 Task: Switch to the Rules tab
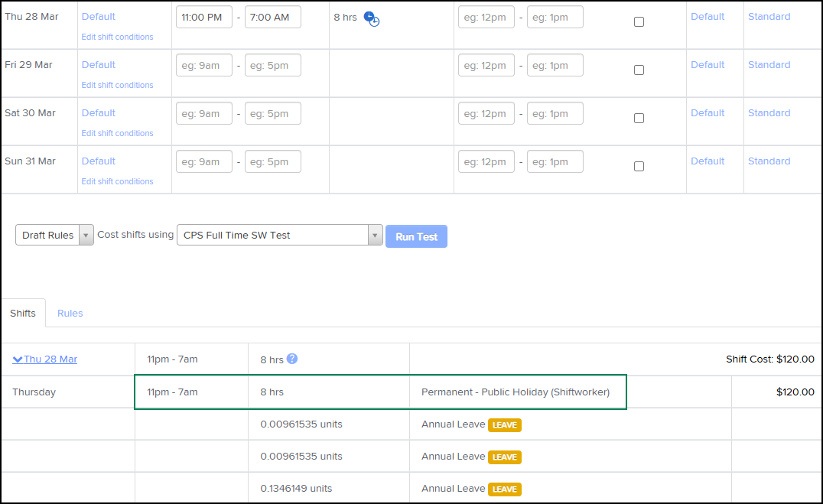(x=70, y=314)
